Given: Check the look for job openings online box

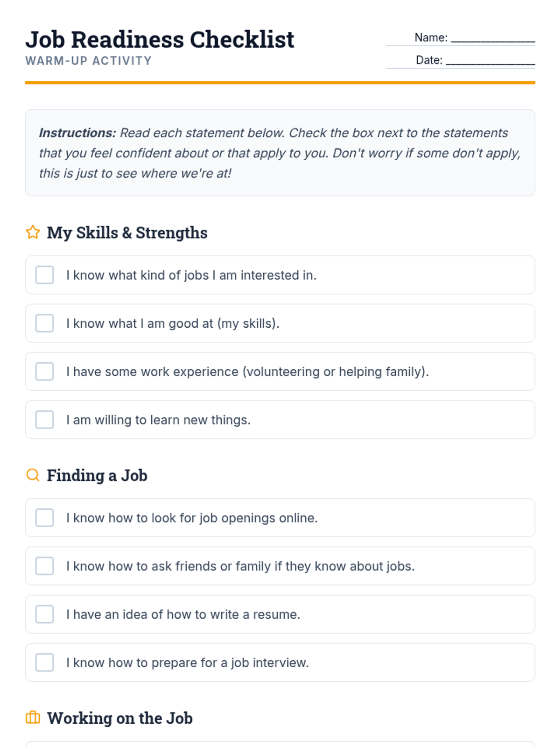Looking at the screenshot, I should 45,518.
